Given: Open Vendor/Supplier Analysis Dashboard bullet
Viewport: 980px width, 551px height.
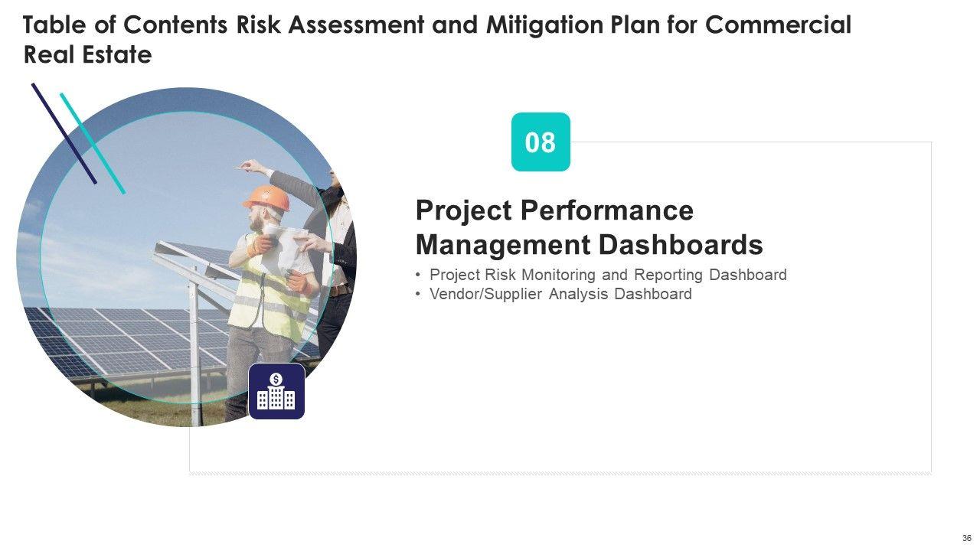Looking at the screenshot, I should 560,294.
